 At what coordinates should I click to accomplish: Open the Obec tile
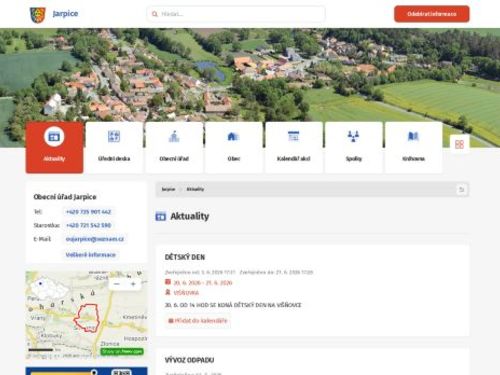[x=234, y=147]
